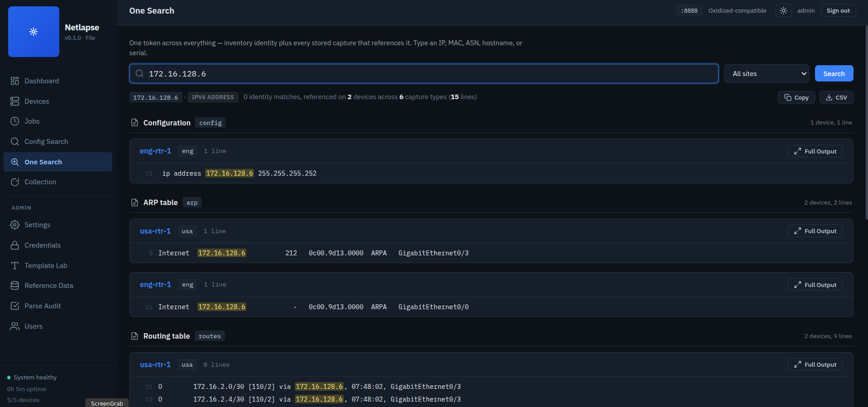Open Parse Audit page
868x407 pixels.
(58, 306)
